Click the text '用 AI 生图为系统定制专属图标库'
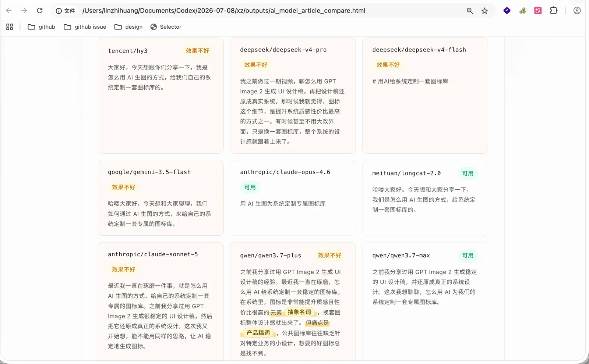The image size is (589, 364). pos(283,204)
